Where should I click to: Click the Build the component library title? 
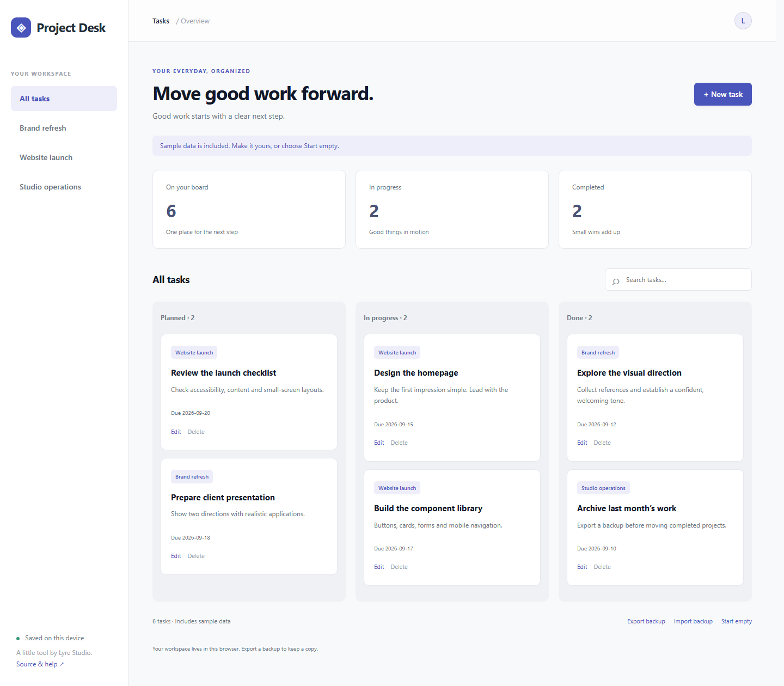(x=428, y=509)
